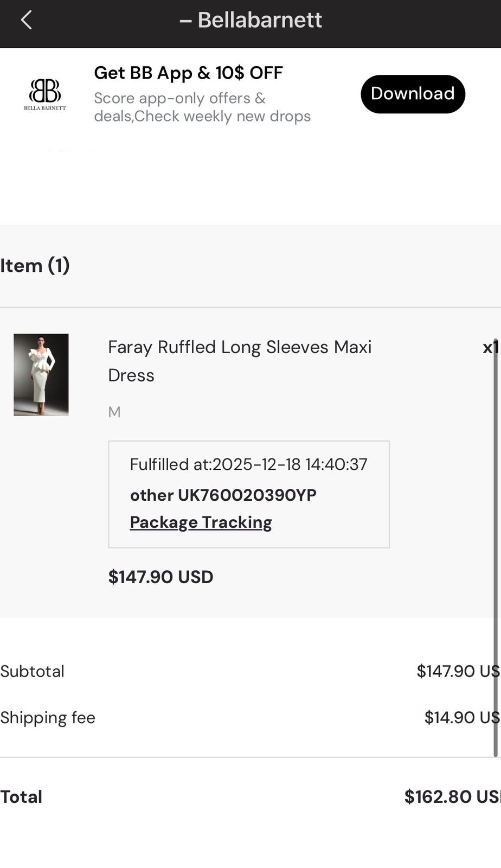Screen dimensions: 501x868
Task: Click the Subtotal row label
Action: click(32, 672)
